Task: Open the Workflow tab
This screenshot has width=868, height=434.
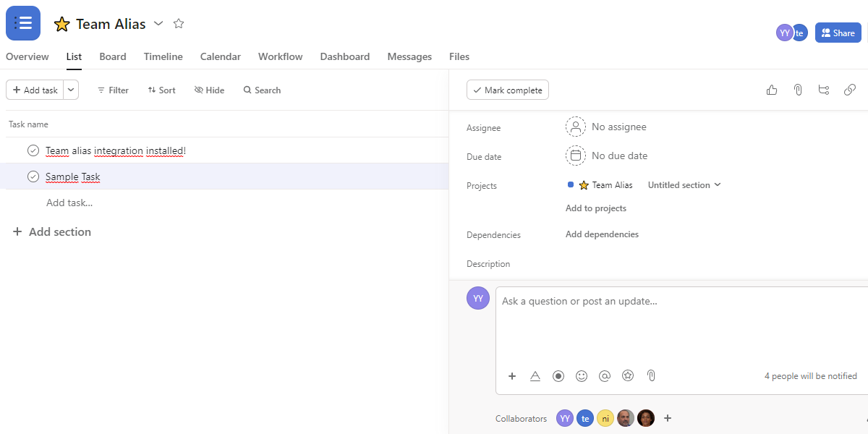Action: (281, 56)
